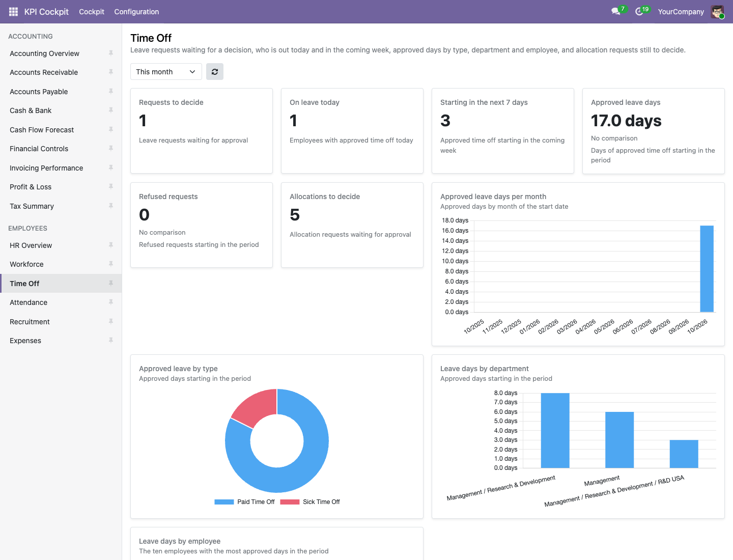Open the Requests to decide card
733x560 pixels.
(x=202, y=131)
